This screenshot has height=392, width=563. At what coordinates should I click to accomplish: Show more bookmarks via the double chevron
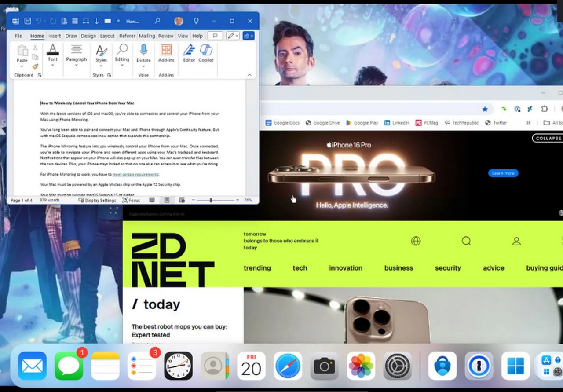528,123
